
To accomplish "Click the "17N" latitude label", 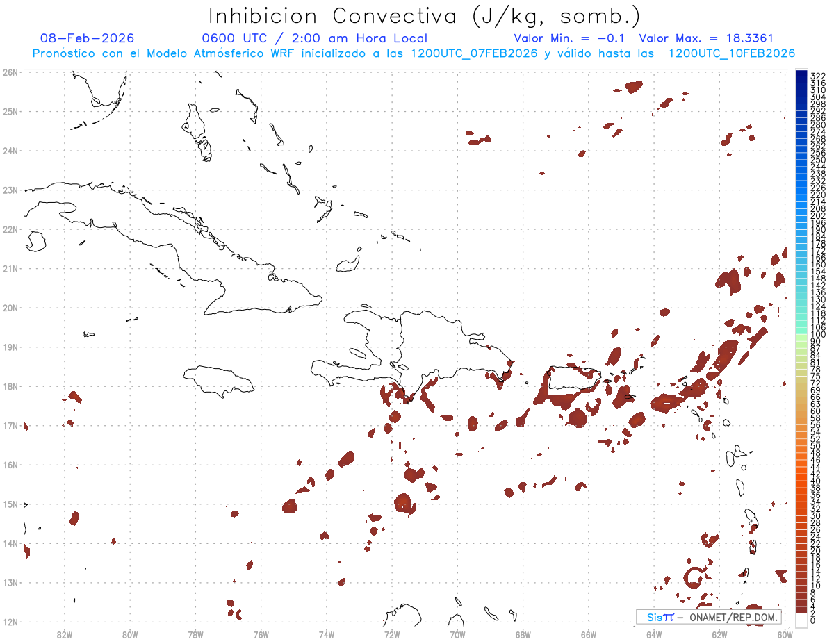I will (10, 425).
